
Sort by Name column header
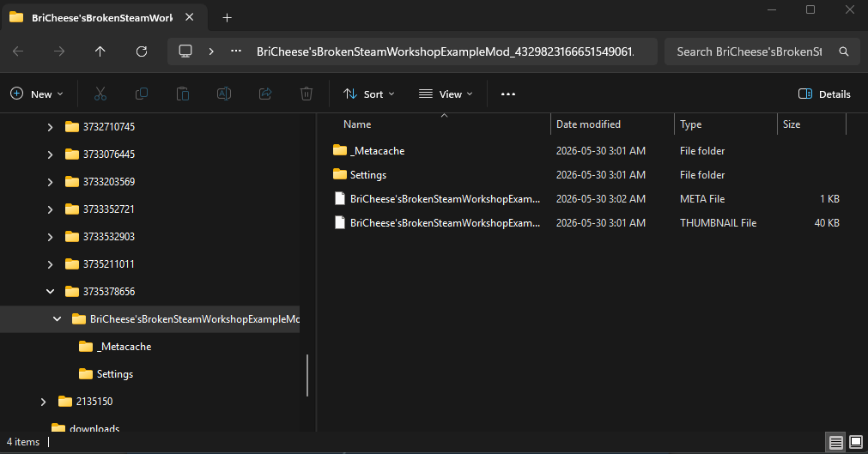point(358,124)
